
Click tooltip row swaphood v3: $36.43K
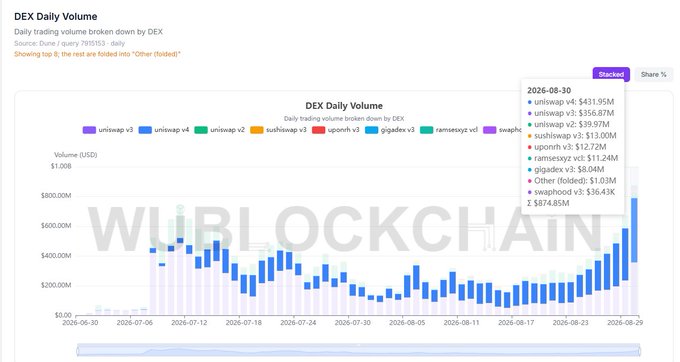pos(571,192)
